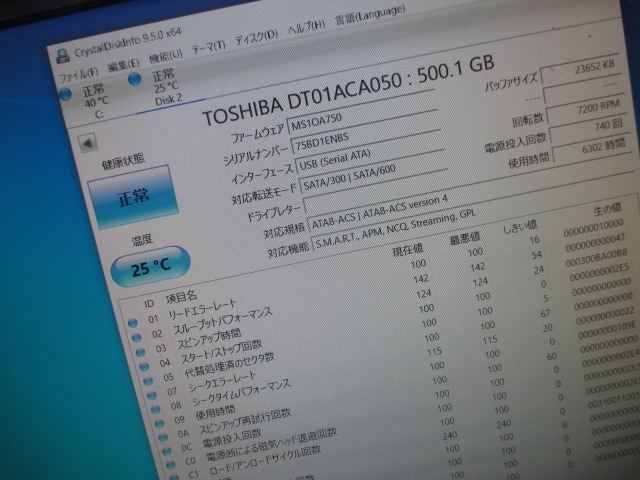Click status dot of row 02 スループットパフォーマンス
The image size is (640, 480).
coord(136,338)
